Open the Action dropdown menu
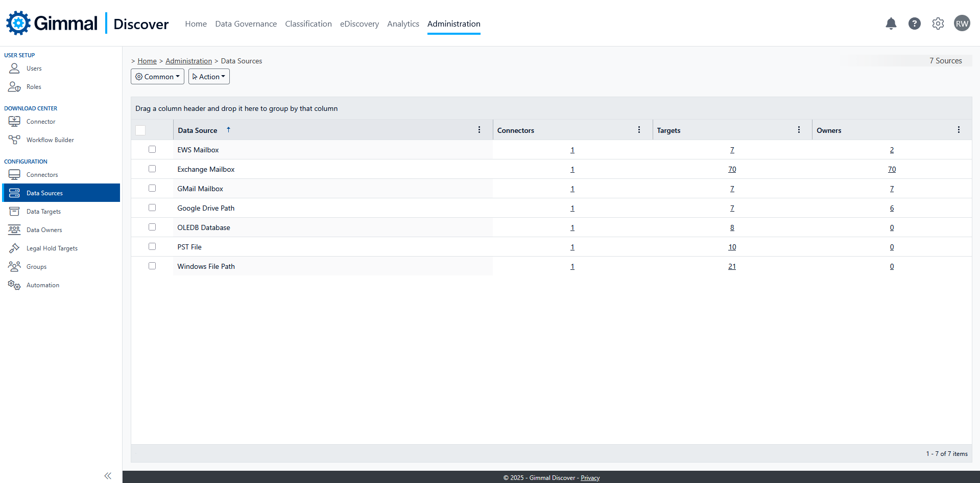 click(x=209, y=77)
